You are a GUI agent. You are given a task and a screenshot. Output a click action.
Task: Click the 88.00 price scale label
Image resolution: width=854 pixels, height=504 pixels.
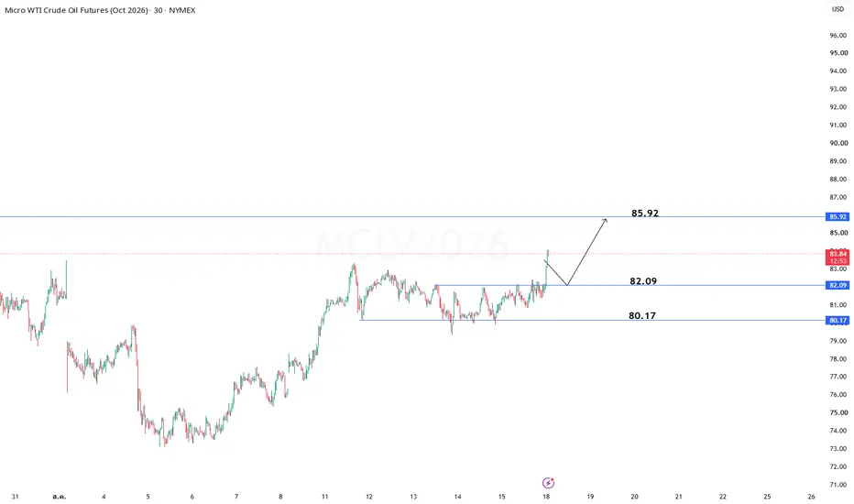[x=838, y=180]
